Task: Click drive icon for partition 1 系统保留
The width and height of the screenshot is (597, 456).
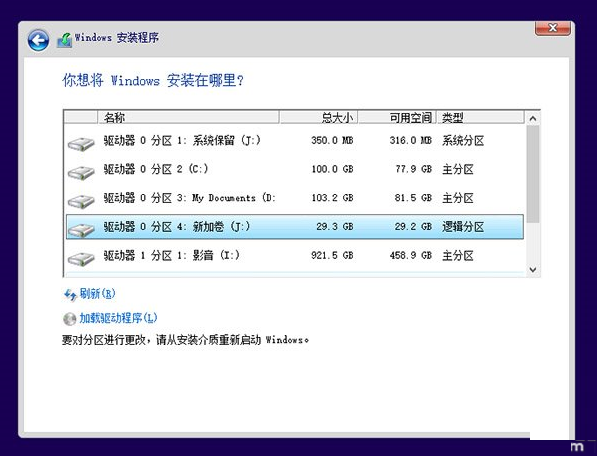Action: (81, 144)
